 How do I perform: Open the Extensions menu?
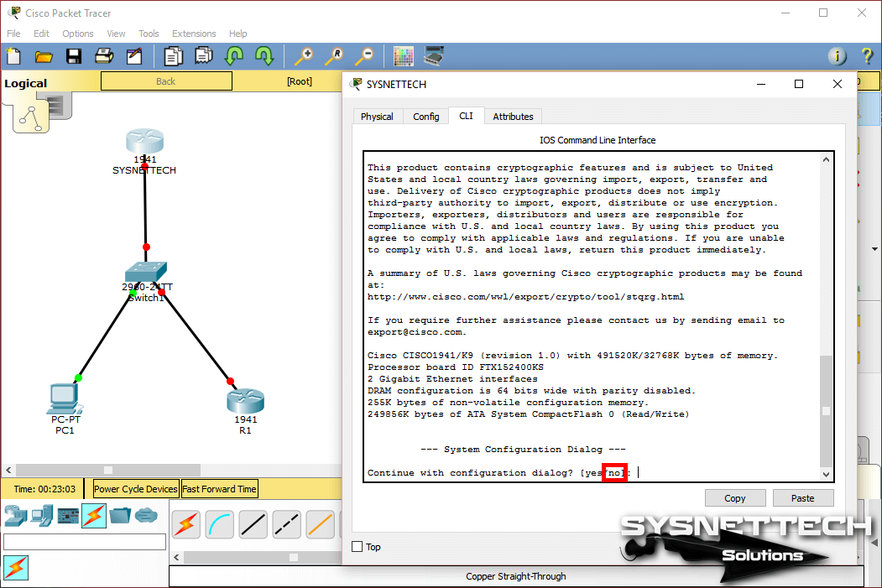pyautogui.click(x=194, y=34)
